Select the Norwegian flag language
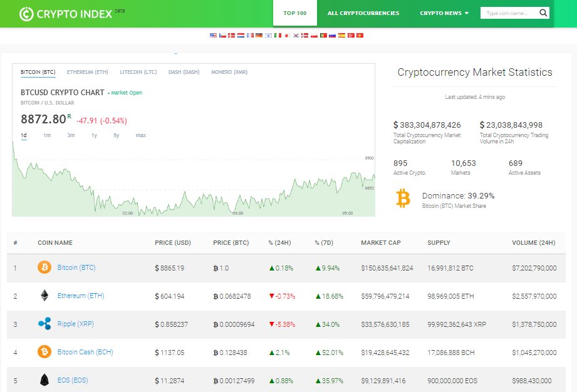This screenshot has height=392, width=577. pyautogui.click(x=304, y=35)
